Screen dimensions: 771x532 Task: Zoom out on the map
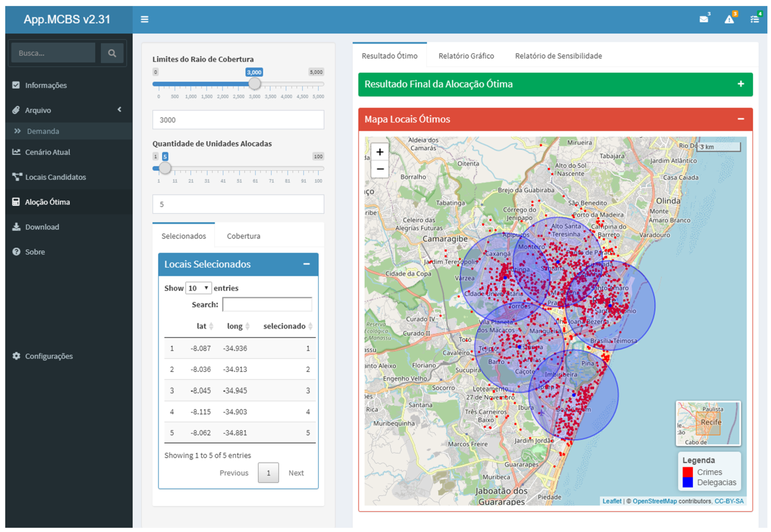tap(379, 169)
